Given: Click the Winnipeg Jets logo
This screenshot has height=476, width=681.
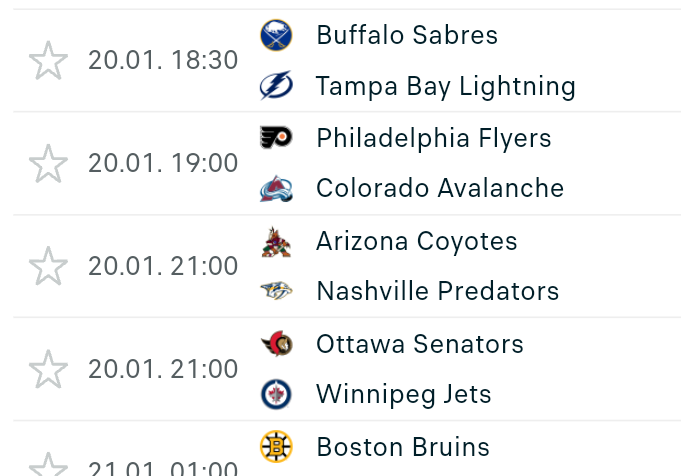Looking at the screenshot, I should pyautogui.click(x=276, y=394).
